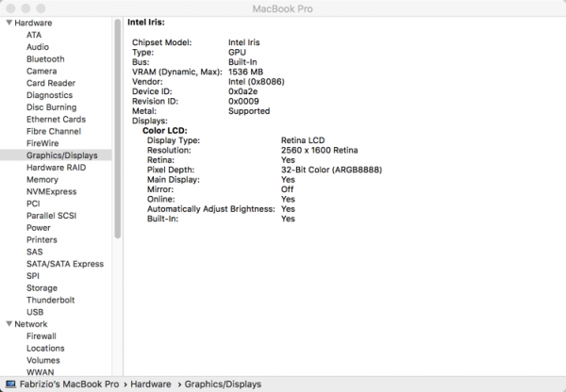Collapse the Hardware section triangle

pyautogui.click(x=9, y=23)
